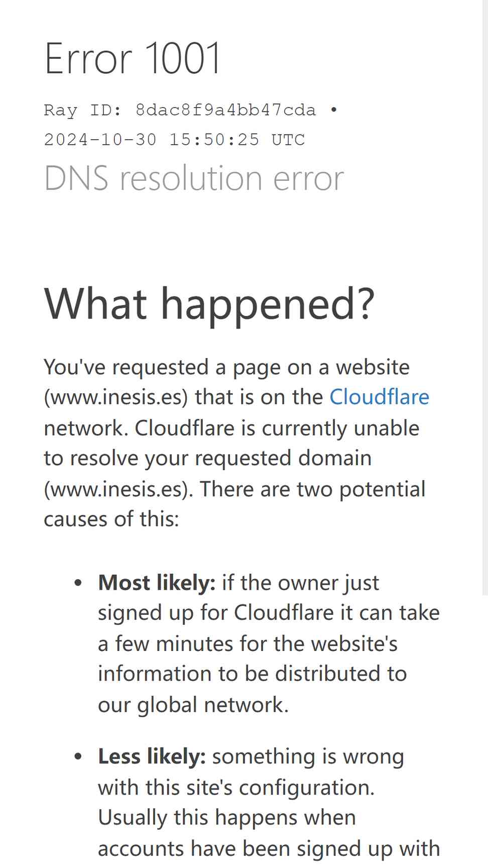Click the 2024-10-30 15:50:25 UTC timestamp
Screen dimensions: 488x868
(174, 139)
